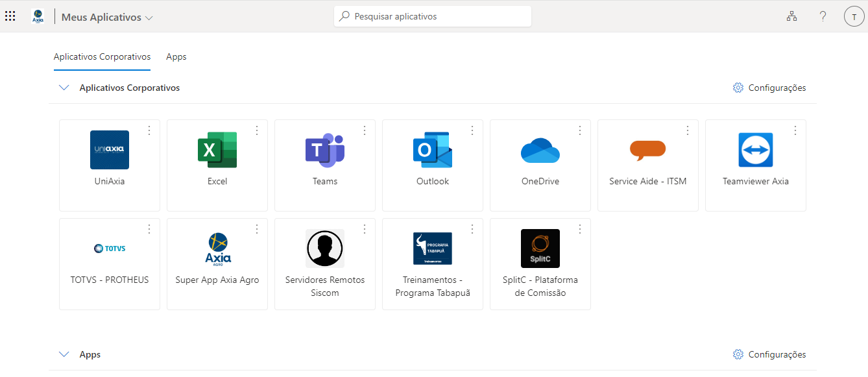Open the app launcher waffle grid
Viewport: 868px width, 377px height.
point(10,16)
